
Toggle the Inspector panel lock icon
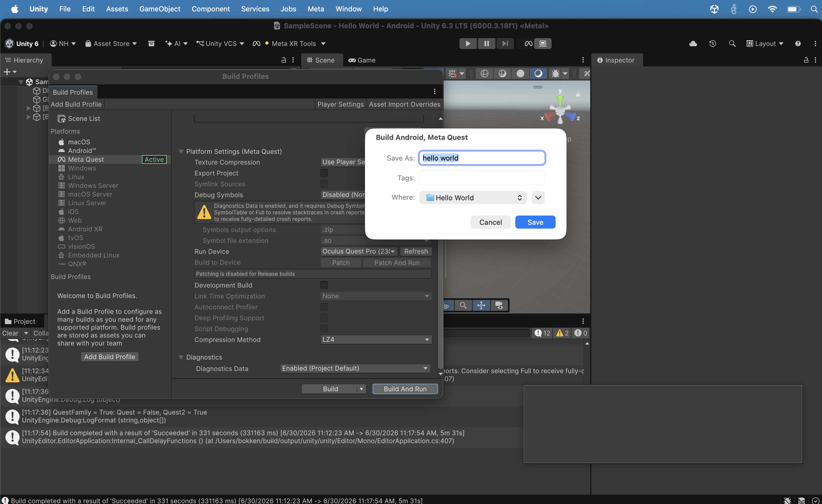806,60
